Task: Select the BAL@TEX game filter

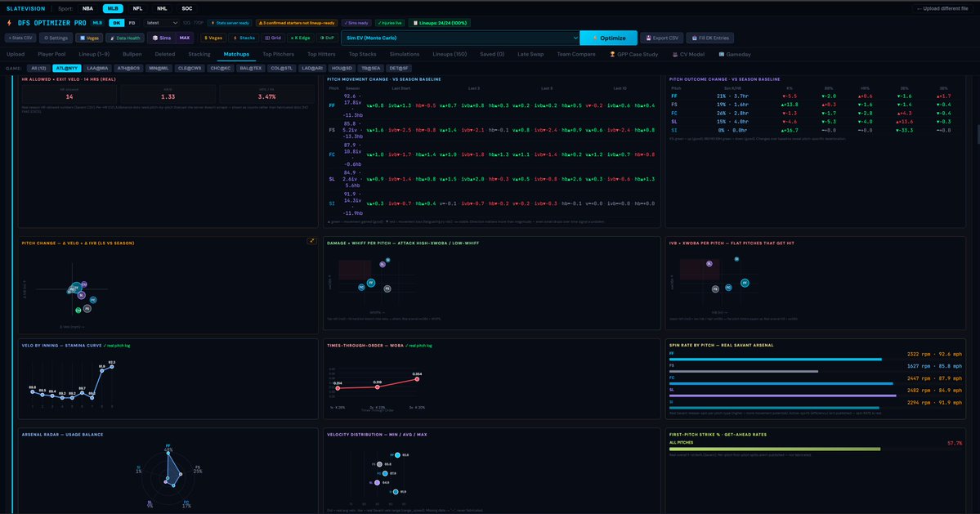Action: click(251, 68)
